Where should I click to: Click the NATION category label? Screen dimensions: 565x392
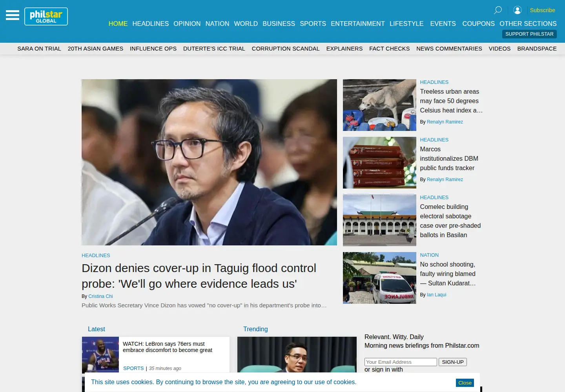(429, 255)
